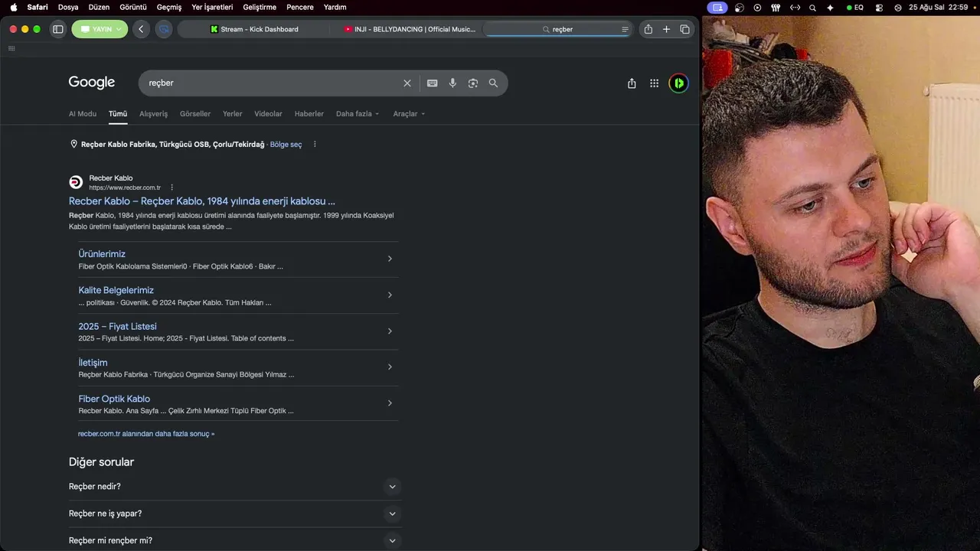Click into the Google search input field
Image resolution: width=980 pixels, height=551 pixels.
click(272, 83)
